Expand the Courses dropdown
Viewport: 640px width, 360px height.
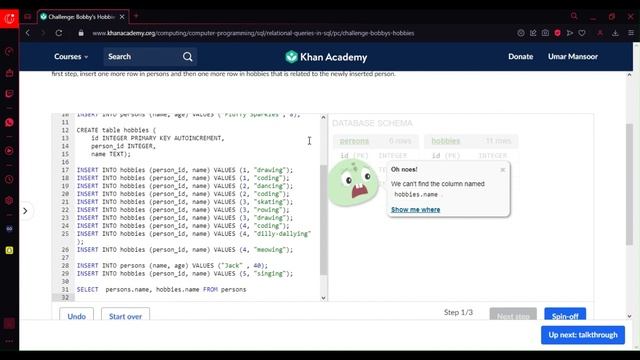pyautogui.click(x=71, y=57)
